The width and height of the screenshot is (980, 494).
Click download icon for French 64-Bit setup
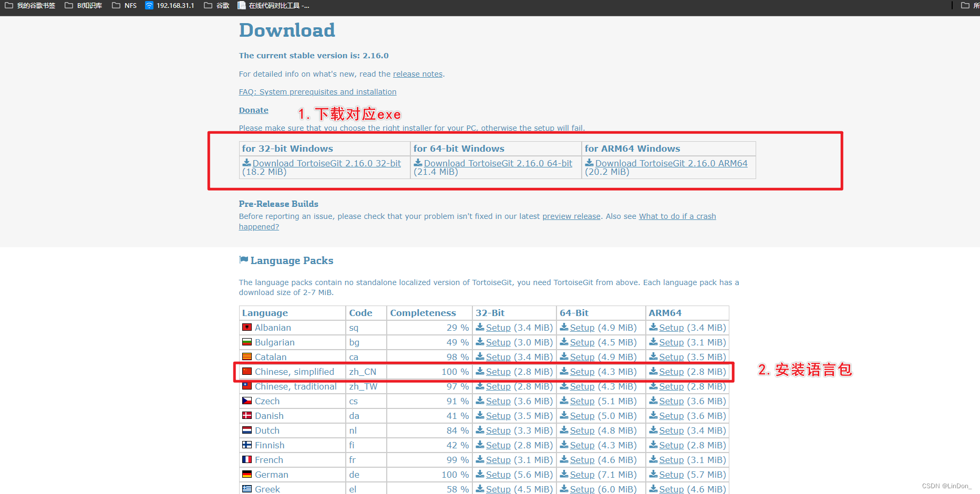tap(564, 459)
